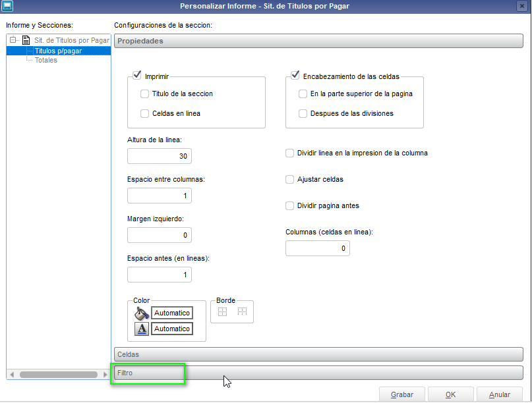532x403 pixels.
Task: Click the first border grid icon
Action: click(x=222, y=312)
